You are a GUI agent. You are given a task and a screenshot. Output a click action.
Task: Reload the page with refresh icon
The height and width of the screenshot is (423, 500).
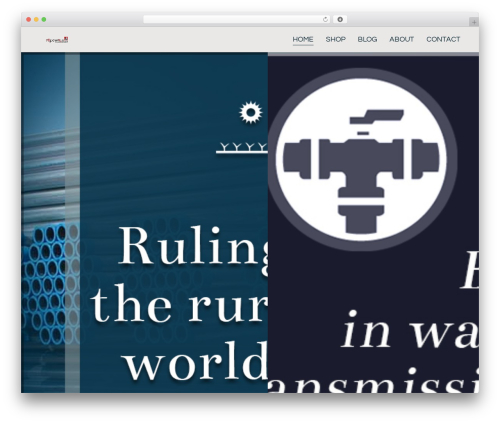click(x=325, y=20)
